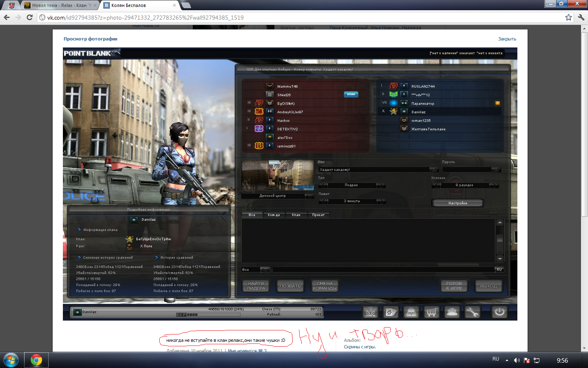The width and height of the screenshot is (588, 368).
Task: Select the Клан chat tab
Action: [x=296, y=215]
